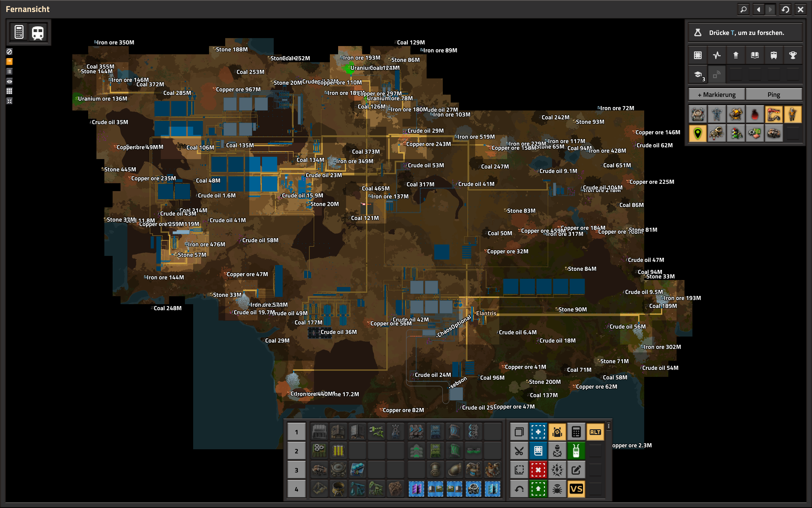
Task: Click the red deconstruction planner
Action: coord(538,470)
